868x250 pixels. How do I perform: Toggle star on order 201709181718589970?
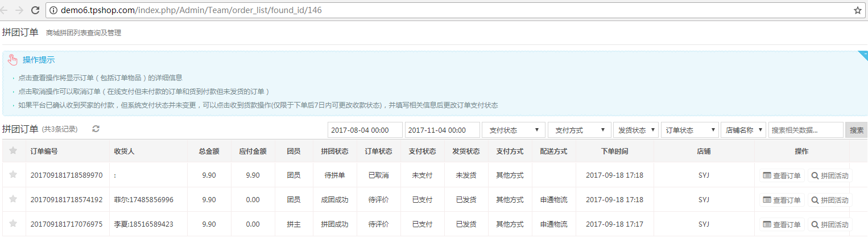tap(13, 175)
